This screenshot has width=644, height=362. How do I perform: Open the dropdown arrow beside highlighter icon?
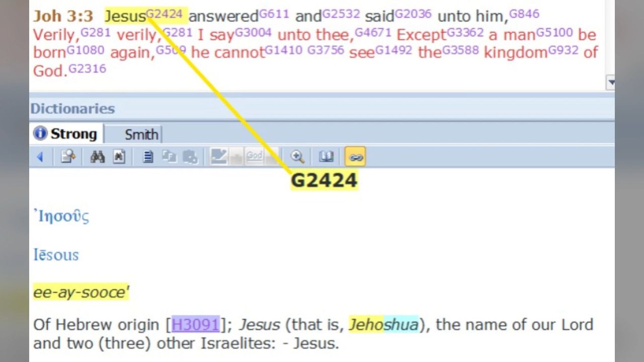[x=236, y=157]
